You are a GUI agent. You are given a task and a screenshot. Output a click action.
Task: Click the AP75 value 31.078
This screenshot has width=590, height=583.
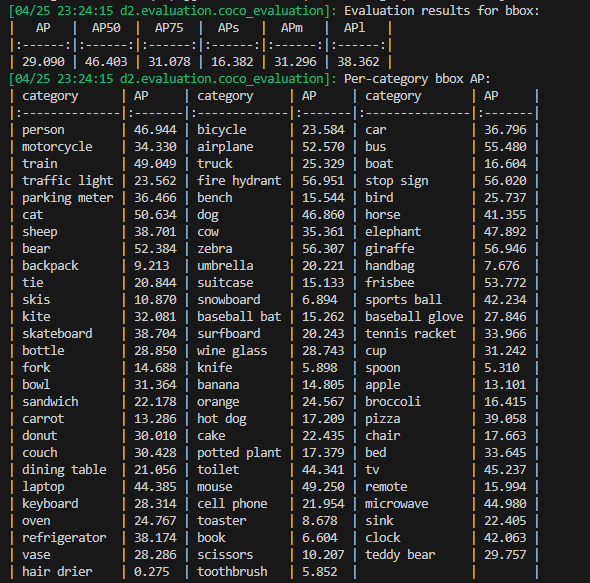(169, 62)
